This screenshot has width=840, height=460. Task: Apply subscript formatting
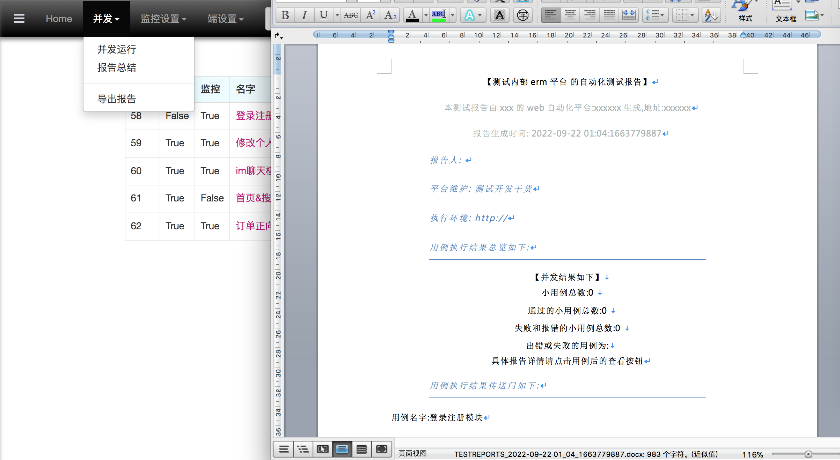click(390, 15)
